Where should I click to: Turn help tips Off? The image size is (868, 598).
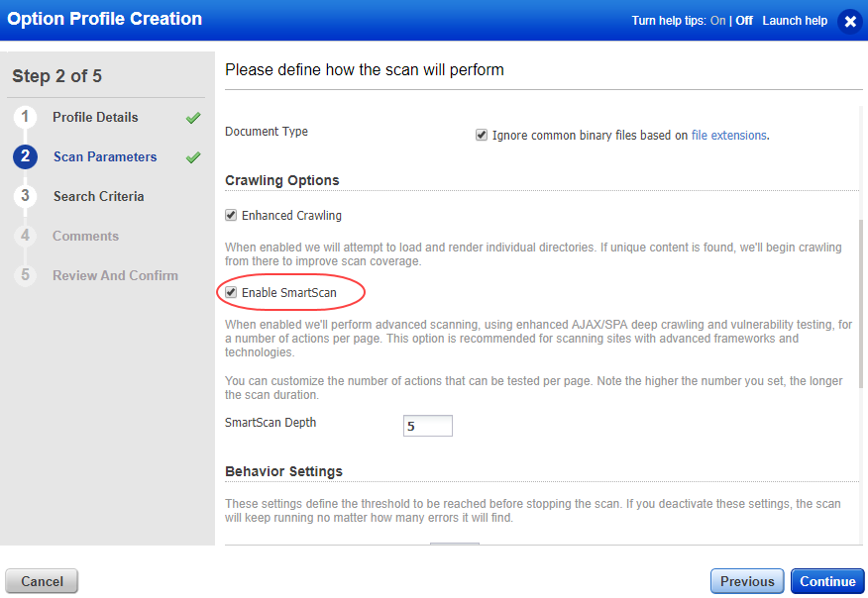tap(744, 19)
